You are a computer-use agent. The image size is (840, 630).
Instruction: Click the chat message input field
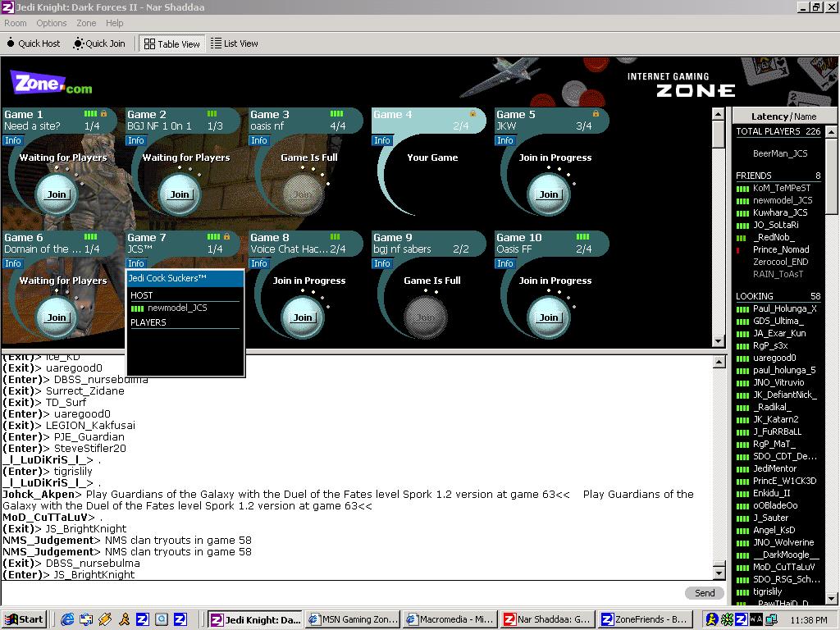[340, 593]
